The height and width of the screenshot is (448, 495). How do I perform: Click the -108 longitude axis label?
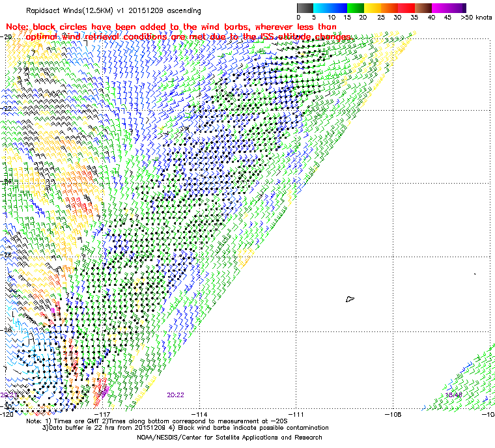click(x=393, y=414)
